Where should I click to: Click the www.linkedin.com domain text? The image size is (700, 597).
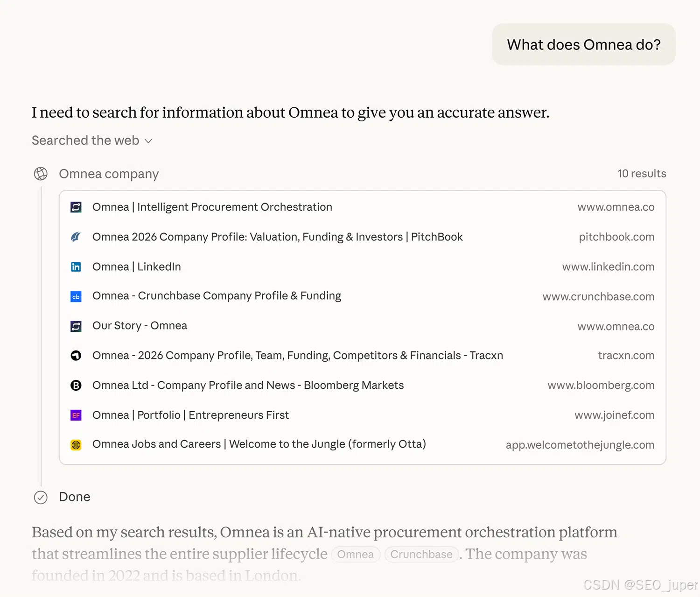[x=608, y=267]
